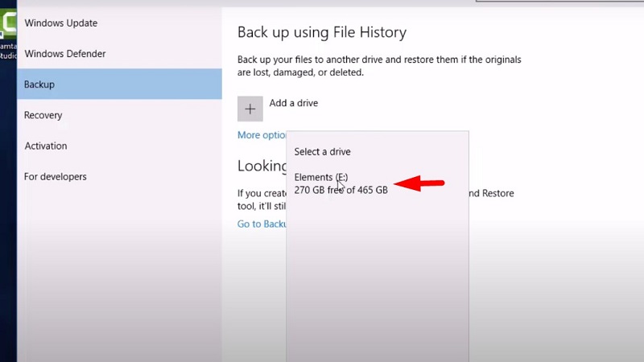Click the 'and Restore' text beside popup
This screenshot has width=644, height=362.
[491, 193]
